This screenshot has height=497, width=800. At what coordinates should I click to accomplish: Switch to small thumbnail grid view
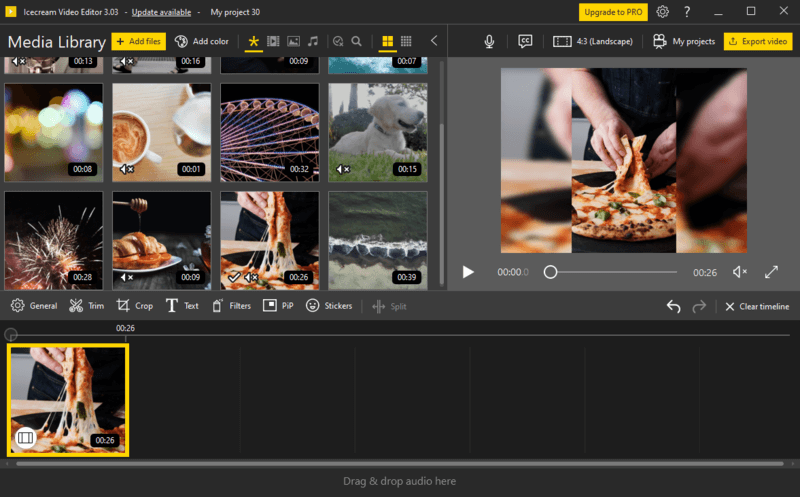tap(406, 41)
